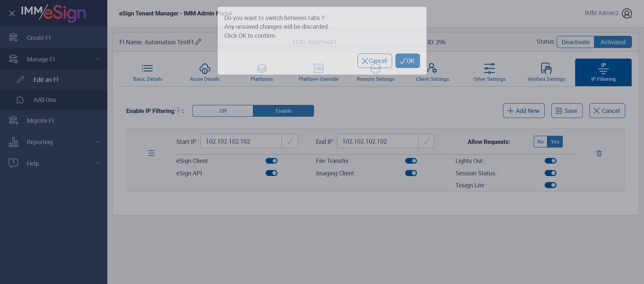Image resolution: width=644 pixels, height=284 pixels.
Task: Confirm End IP with checkmark icon
Action: 426,141
